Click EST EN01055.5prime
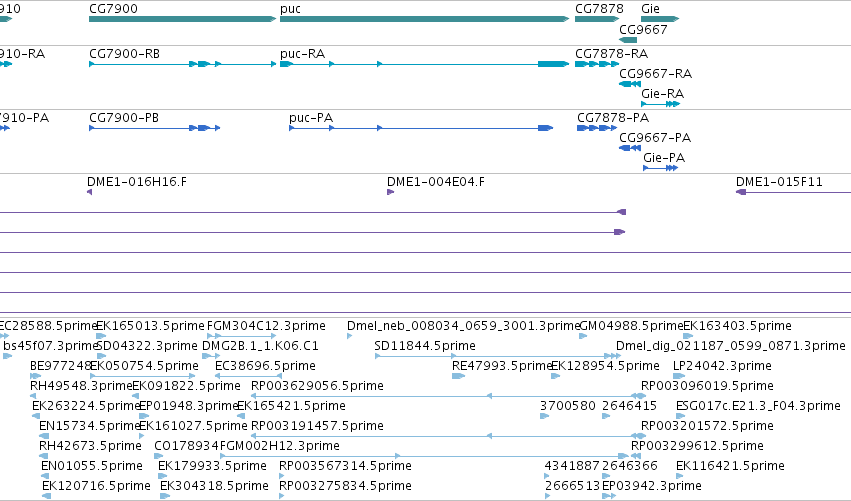This screenshot has width=851, height=501. [x=92, y=466]
